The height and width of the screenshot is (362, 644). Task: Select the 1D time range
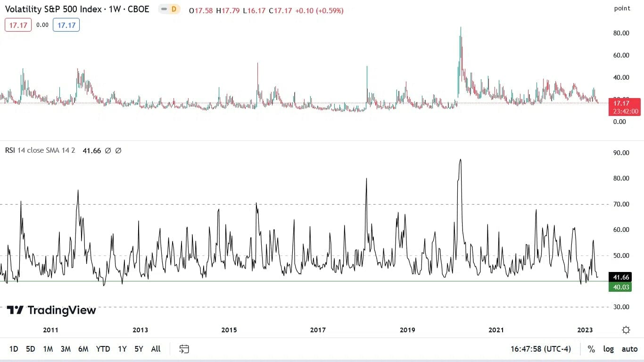(x=14, y=349)
